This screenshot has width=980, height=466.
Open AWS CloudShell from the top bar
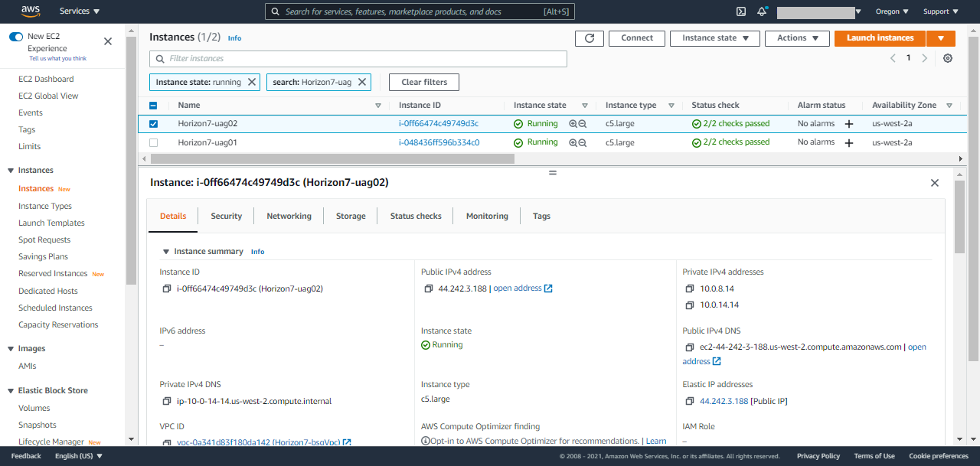pyautogui.click(x=740, y=11)
